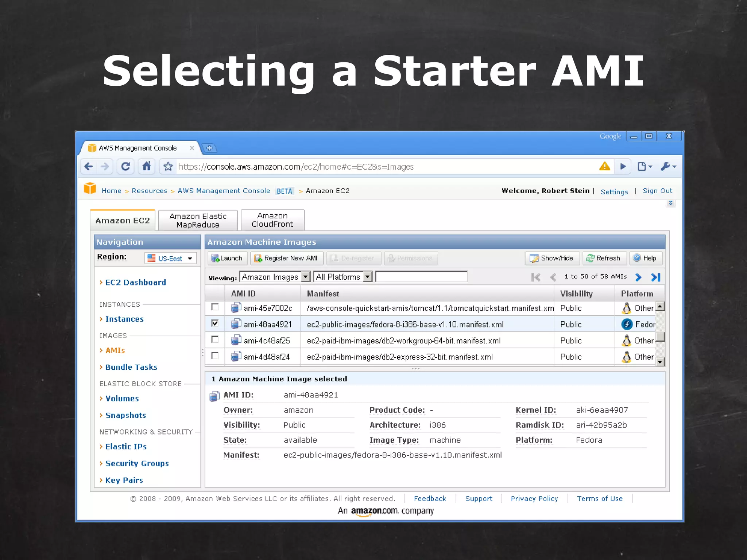Screen dimensions: 747x560
Task: Open Key Pairs in the navigation
Action: point(124,480)
